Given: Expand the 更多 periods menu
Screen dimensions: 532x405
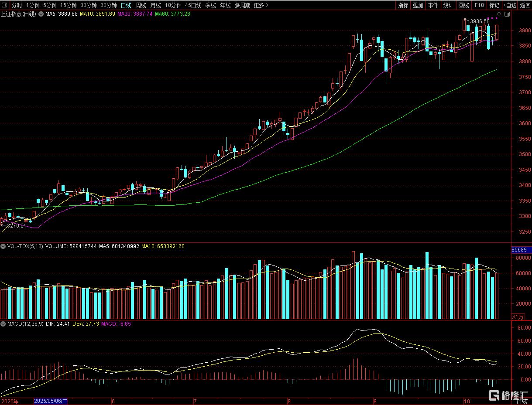Looking at the screenshot, I should (x=261, y=5).
